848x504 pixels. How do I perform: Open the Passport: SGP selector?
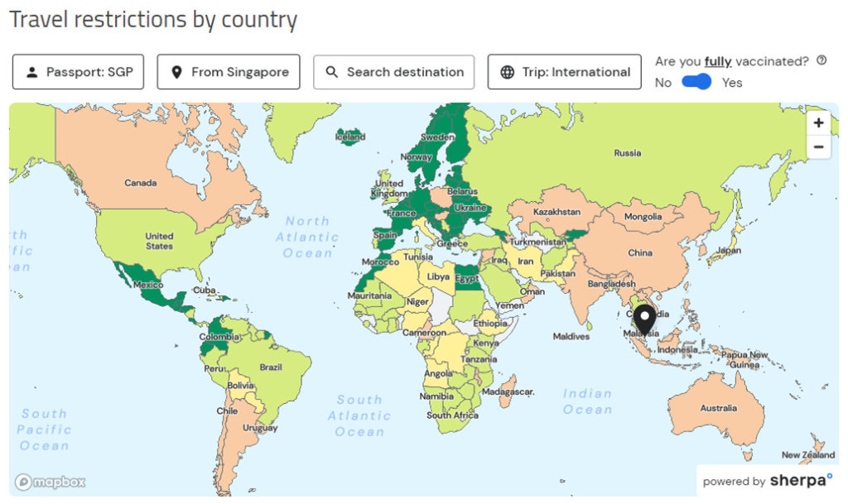78,72
